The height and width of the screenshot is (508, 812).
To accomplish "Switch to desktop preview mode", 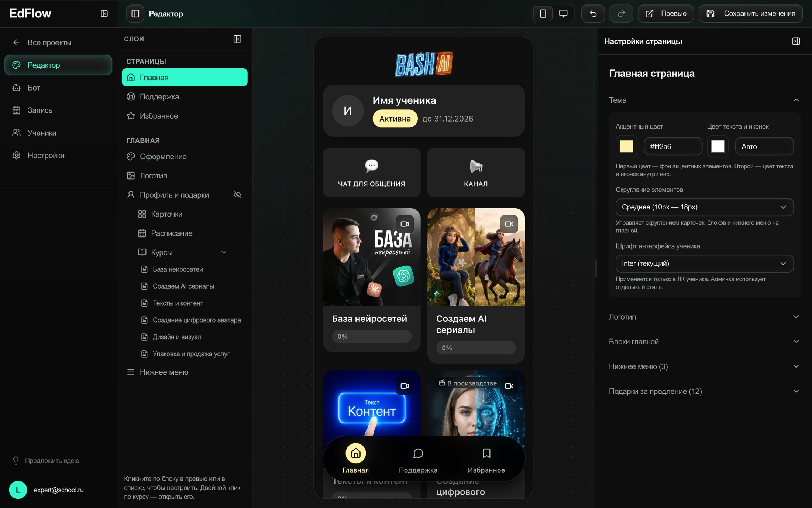I will [x=563, y=14].
